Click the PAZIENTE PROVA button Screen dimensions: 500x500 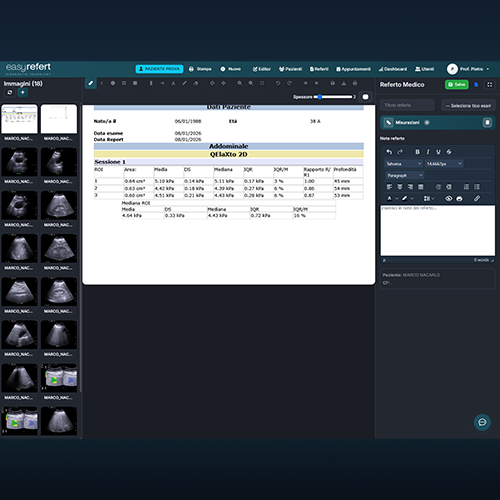(x=159, y=69)
